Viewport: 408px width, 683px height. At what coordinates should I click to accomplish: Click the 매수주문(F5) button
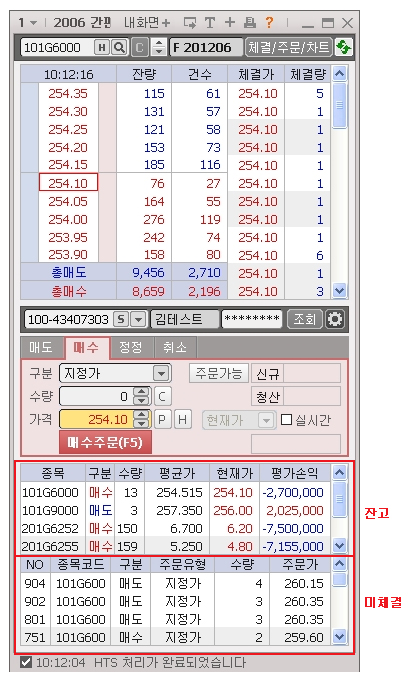pos(105,442)
